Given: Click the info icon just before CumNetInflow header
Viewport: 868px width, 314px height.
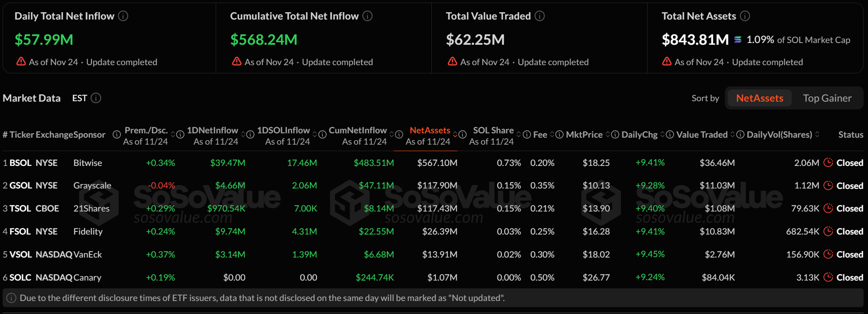Looking at the screenshot, I should click(322, 135).
